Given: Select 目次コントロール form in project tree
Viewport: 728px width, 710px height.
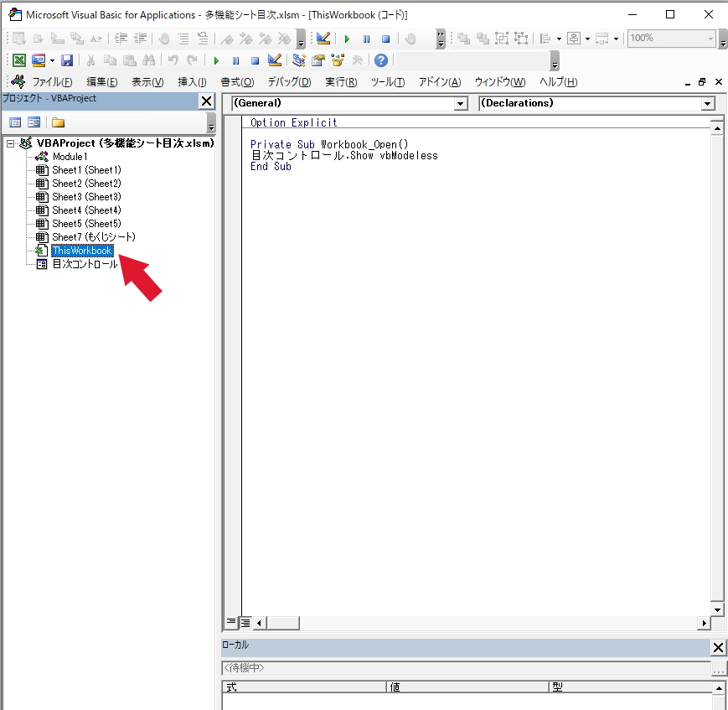Looking at the screenshot, I should 85,264.
